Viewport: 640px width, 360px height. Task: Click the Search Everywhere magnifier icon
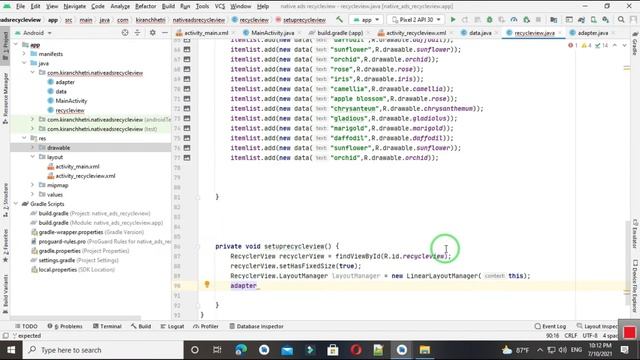click(621, 20)
